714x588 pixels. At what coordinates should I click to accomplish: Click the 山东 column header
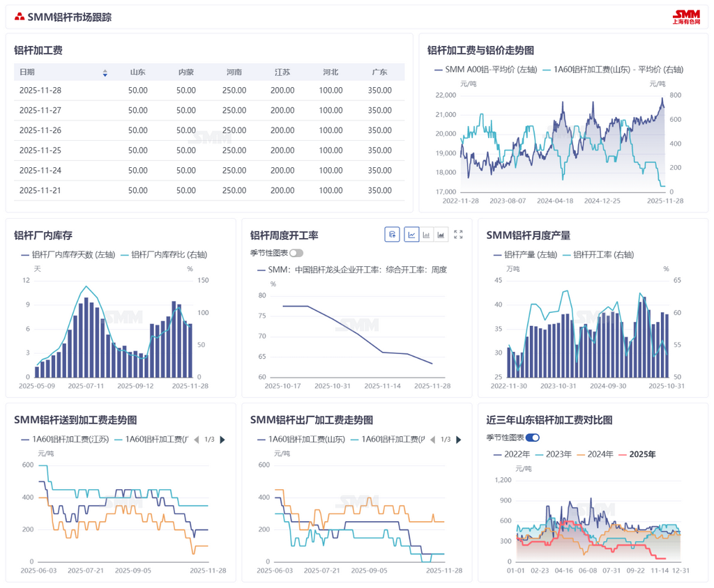tap(137, 72)
